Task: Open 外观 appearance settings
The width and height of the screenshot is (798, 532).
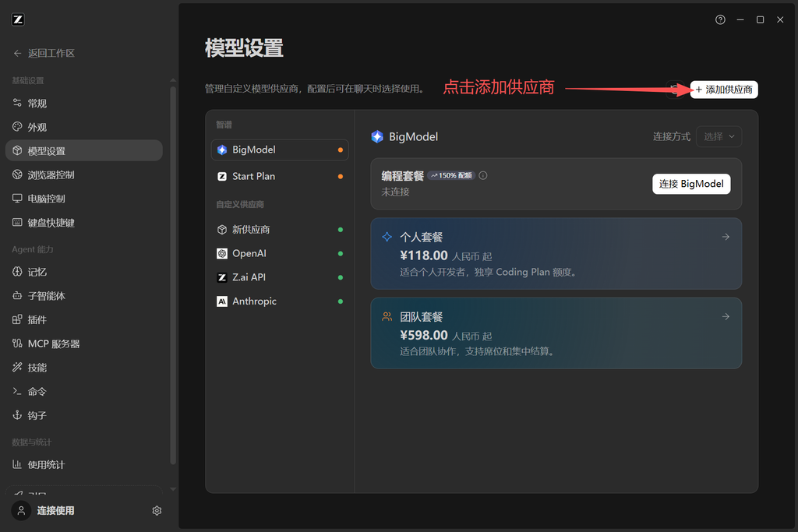Action: (x=84, y=127)
